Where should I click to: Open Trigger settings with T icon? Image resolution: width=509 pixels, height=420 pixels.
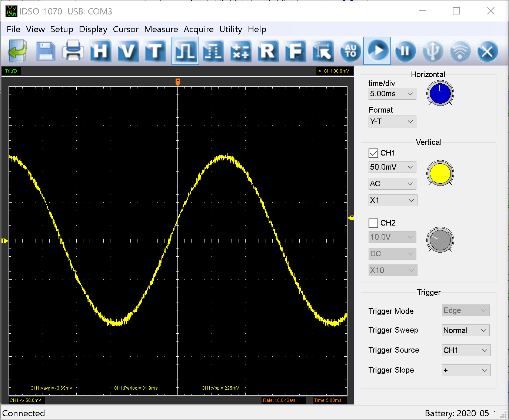(155, 51)
